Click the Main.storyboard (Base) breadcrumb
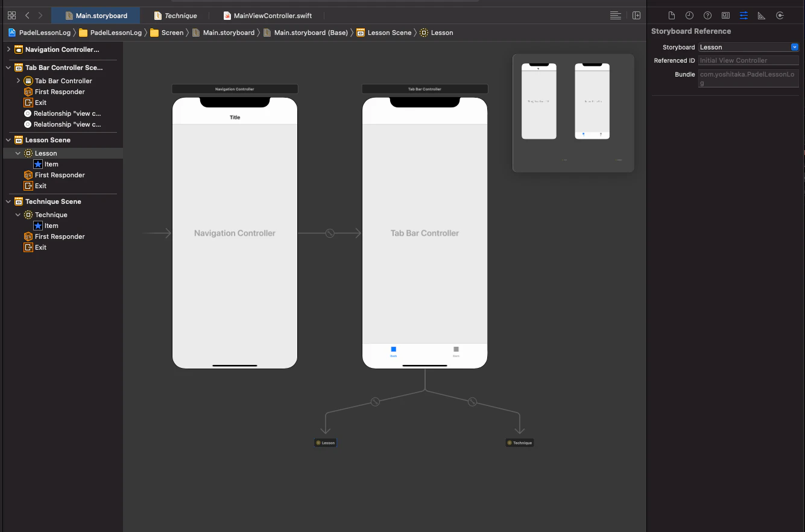805x532 pixels. [x=306, y=33]
